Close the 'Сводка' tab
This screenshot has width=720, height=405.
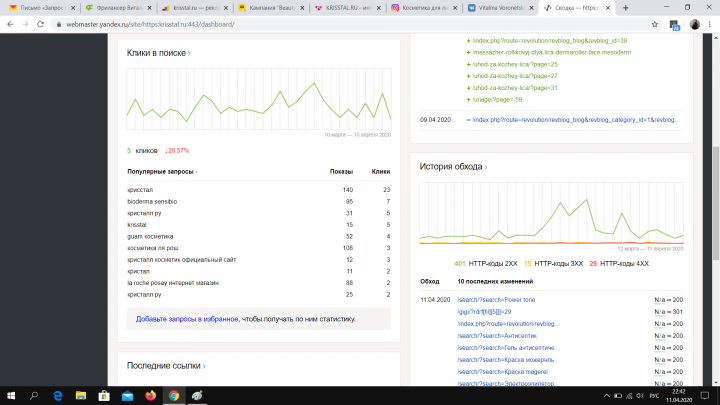tap(608, 8)
